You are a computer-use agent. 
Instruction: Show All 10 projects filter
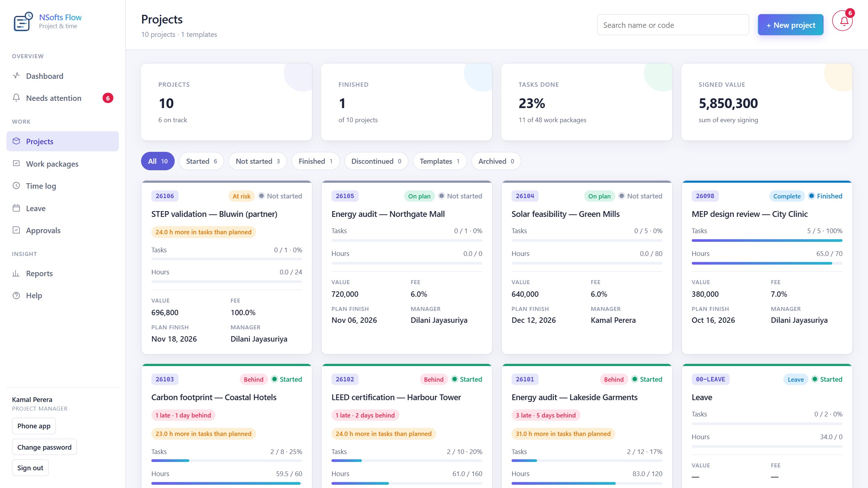point(158,161)
